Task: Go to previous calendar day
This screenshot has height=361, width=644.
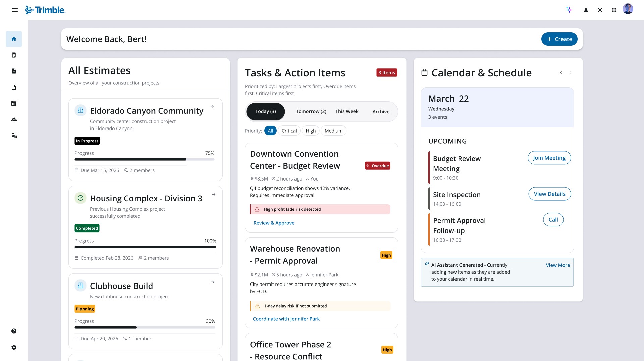Action: [561, 72]
